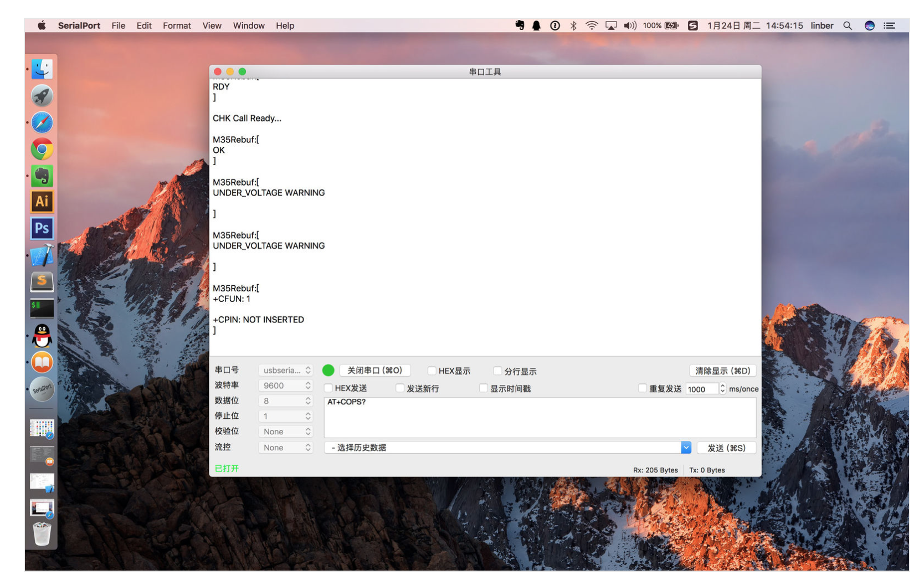
Task: Open the Wi-Fi status menu
Action: pyautogui.click(x=592, y=25)
